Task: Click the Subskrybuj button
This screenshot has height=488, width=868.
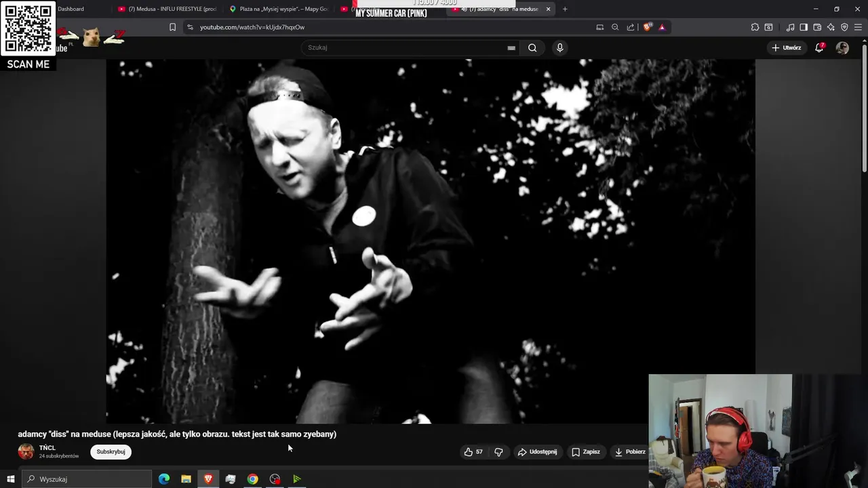Action: (x=111, y=451)
